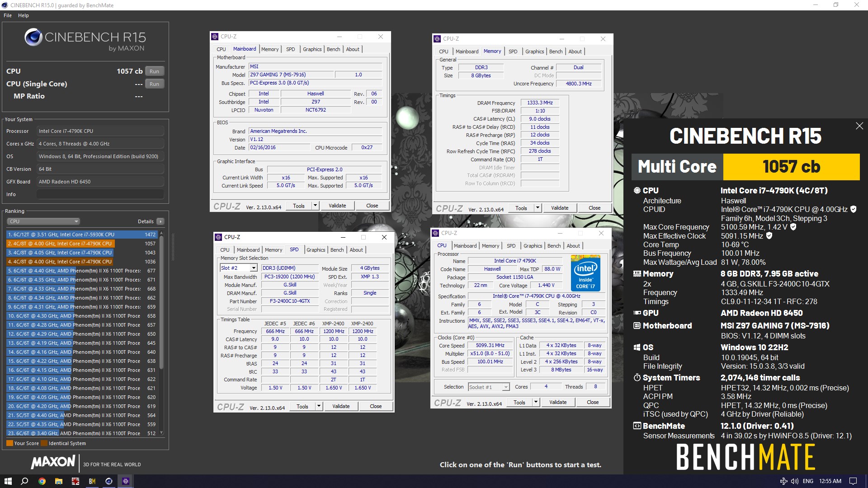Screen dimensions: 868x488
Task: Launch Chrome from the taskbar
Action: click(x=42, y=481)
